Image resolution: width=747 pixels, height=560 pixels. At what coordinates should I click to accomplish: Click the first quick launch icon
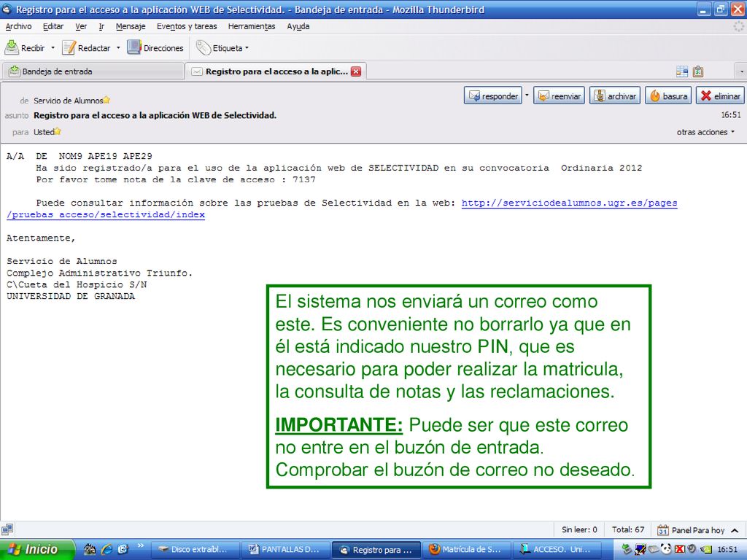(90, 549)
